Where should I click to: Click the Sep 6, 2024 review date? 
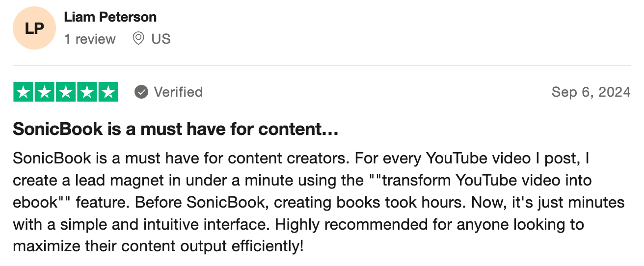590,92
